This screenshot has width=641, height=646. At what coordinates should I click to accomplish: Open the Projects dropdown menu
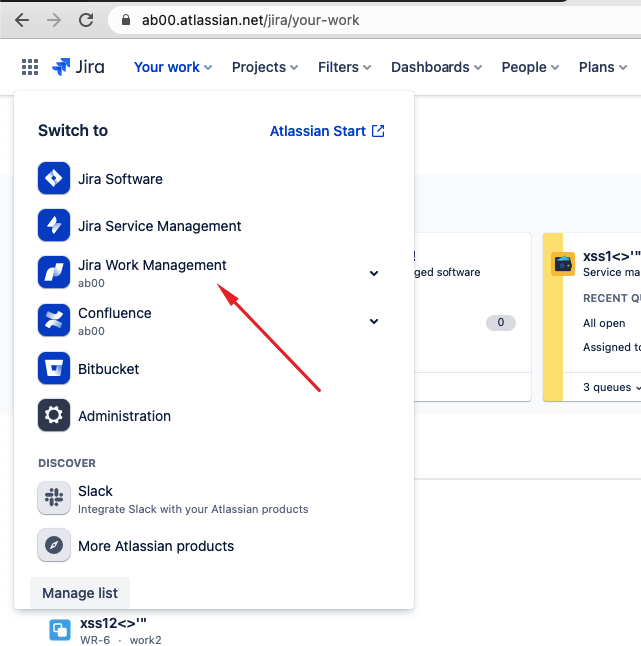pyautogui.click(x=265, y=67)
